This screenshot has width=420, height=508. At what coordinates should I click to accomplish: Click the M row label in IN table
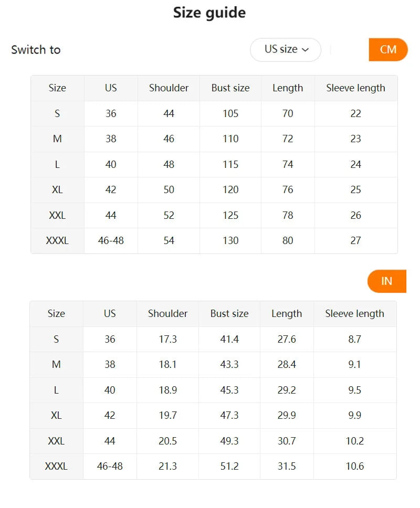[56, 364]
